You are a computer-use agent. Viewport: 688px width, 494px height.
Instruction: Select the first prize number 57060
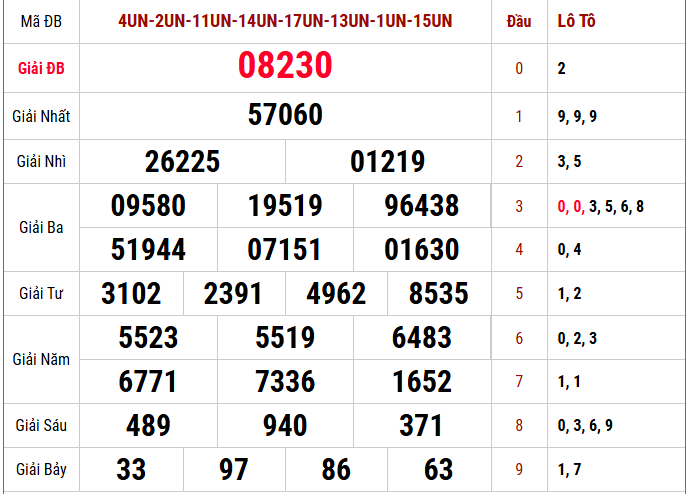tap(285, 115)
